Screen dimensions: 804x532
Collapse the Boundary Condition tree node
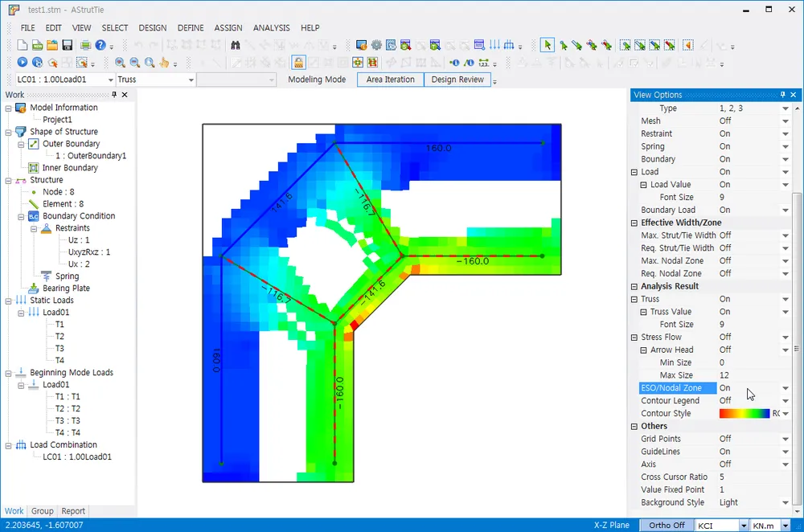click(21, 217)
